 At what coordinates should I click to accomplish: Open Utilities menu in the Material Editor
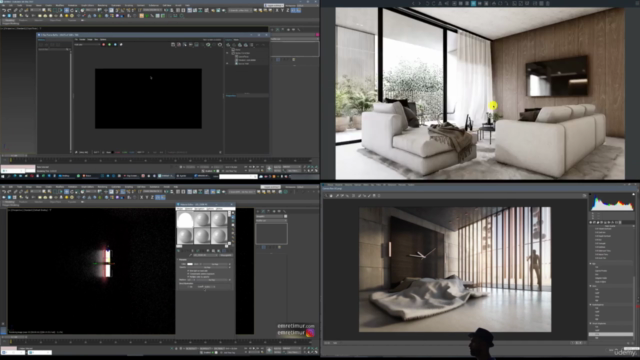pyautogui.click(x=219, y=209)
